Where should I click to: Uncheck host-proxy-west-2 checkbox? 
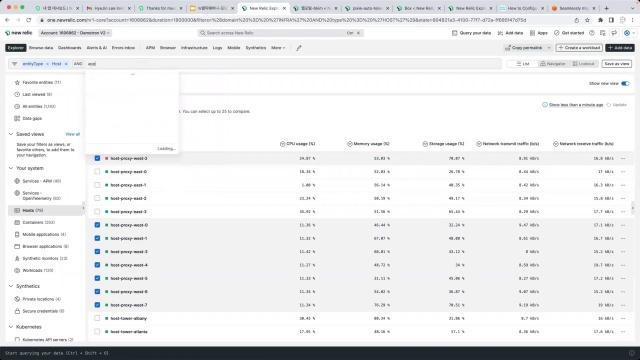97,158
